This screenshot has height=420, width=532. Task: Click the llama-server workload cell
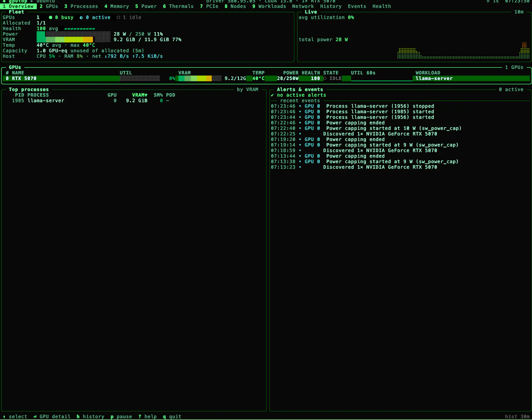(x=434, y=78)
